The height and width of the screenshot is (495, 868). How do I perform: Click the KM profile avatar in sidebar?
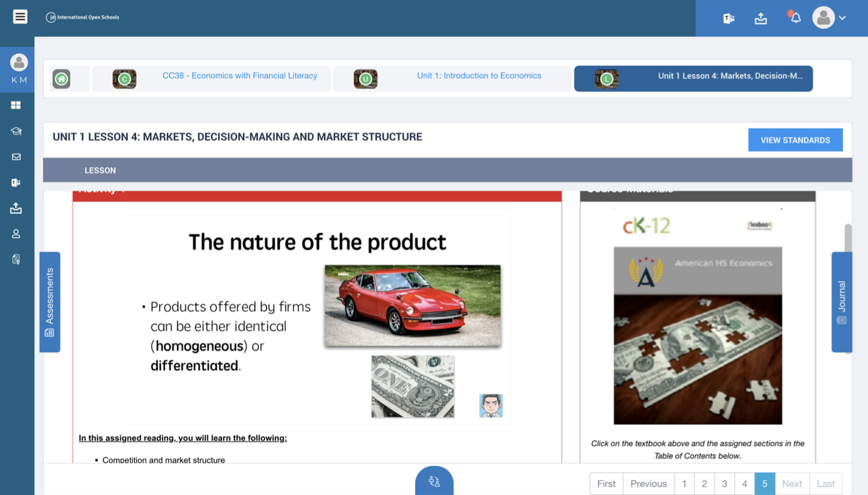(19, 62)
